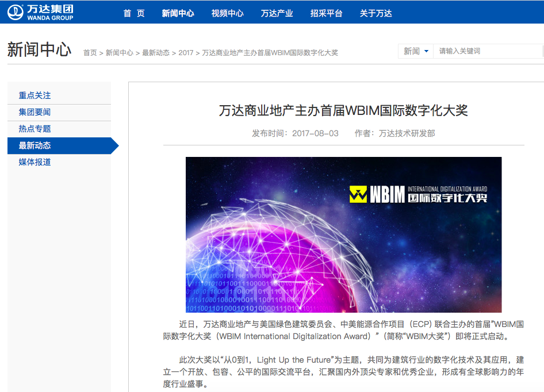The image size is (544, 392).
Task: Select 万达产业 in top navigation
Action: click(277, 13)
